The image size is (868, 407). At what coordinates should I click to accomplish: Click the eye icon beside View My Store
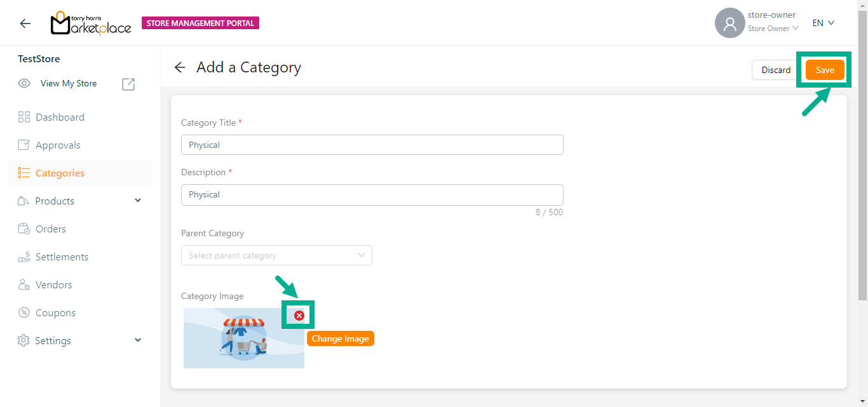[x=24, y=83]
